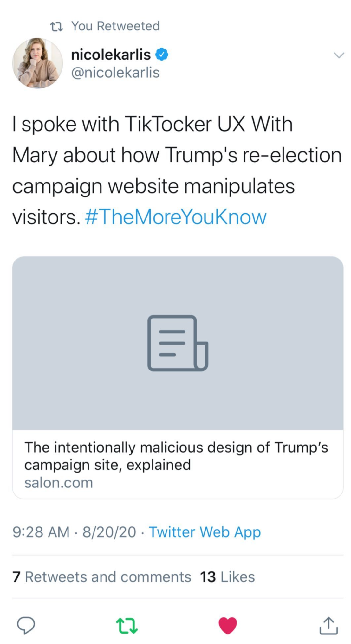Tap the reply speech bubble icon

[26, 625]
